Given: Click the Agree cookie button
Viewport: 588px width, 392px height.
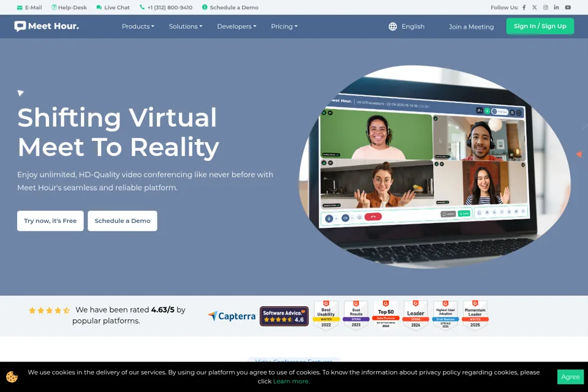Looking at the screenshot, I should coord(570,377).
